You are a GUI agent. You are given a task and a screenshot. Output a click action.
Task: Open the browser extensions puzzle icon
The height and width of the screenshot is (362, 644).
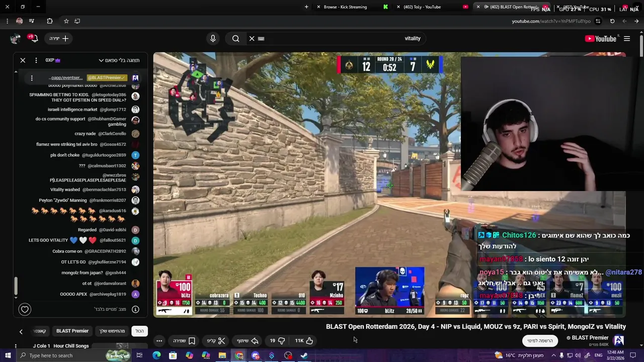pos(50,21)
